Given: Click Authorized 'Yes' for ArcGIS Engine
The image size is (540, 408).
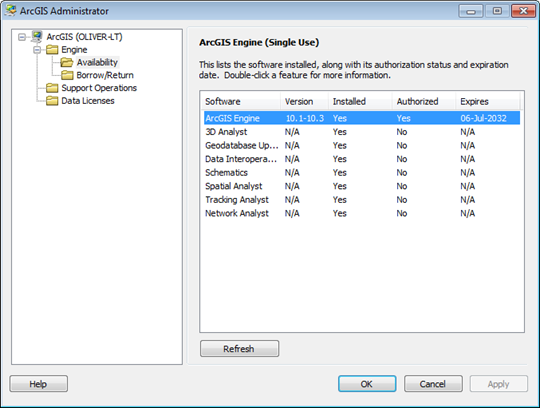Looking at the screenshot, I should (403, 118).
